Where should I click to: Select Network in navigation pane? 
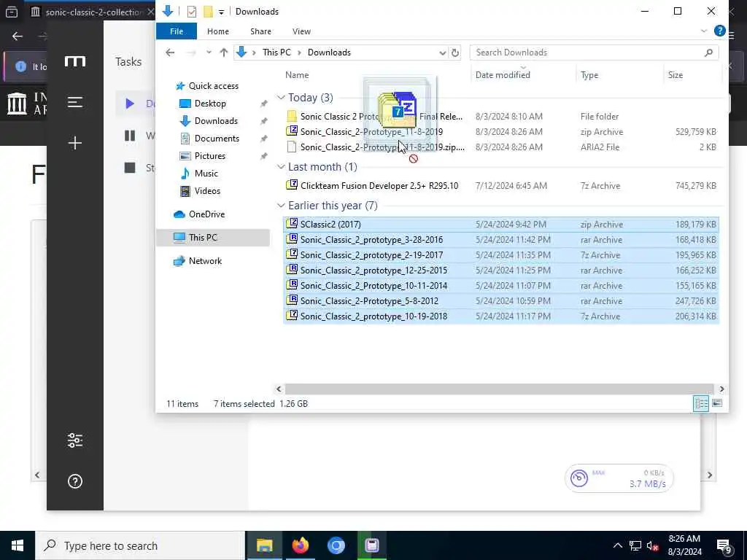coord(205,261)
